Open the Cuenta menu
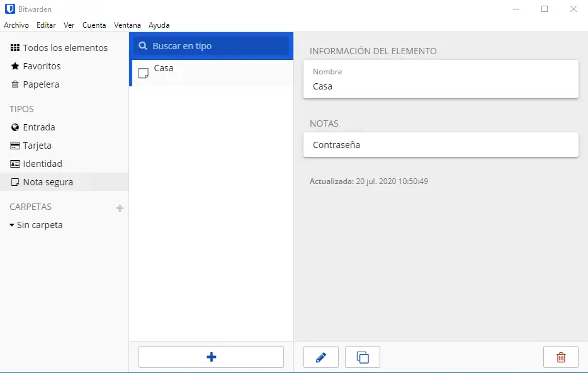Viewport: 588px width, 373px height. pyautogui.click(x=94, y=25)
